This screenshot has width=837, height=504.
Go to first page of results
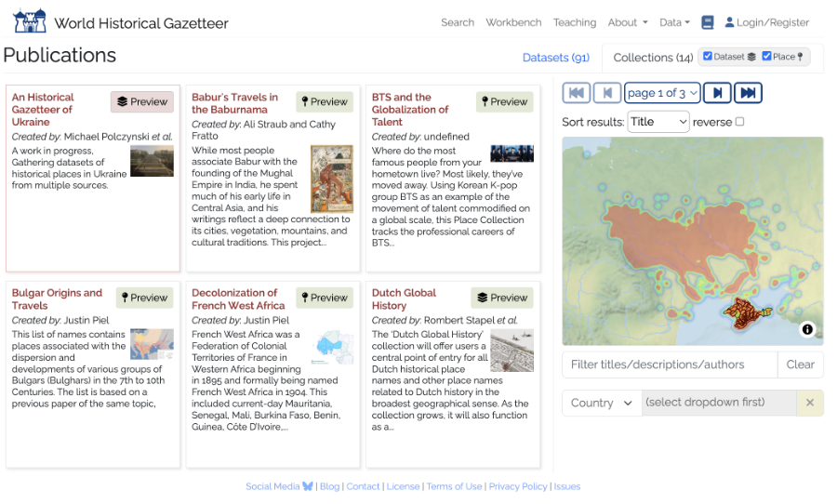click(577, 93)
